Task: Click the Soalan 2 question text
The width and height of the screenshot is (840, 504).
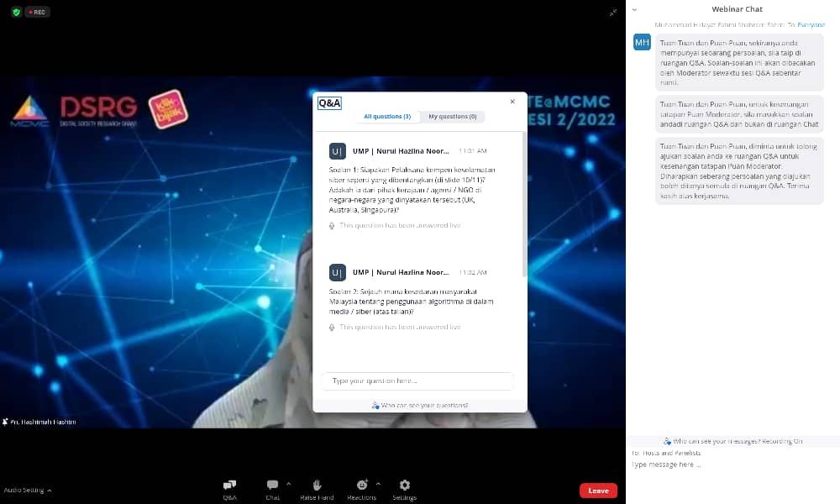Action: (411, 302)
